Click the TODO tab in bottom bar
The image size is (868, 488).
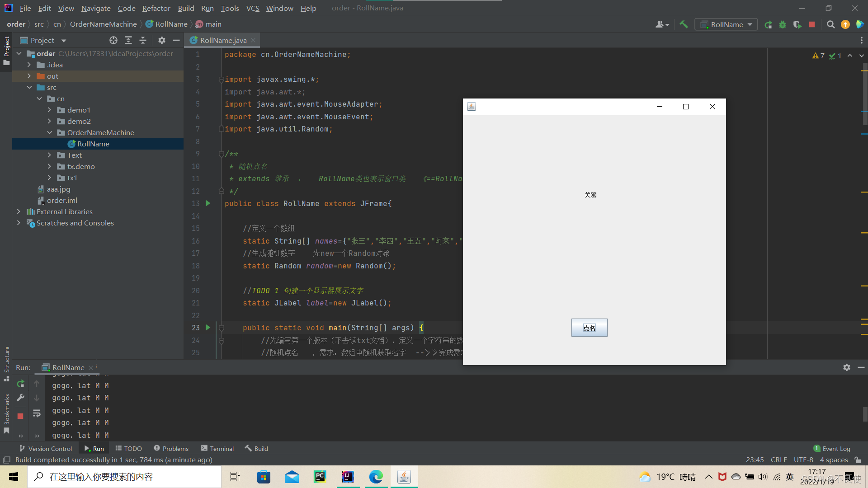point(133,448)
